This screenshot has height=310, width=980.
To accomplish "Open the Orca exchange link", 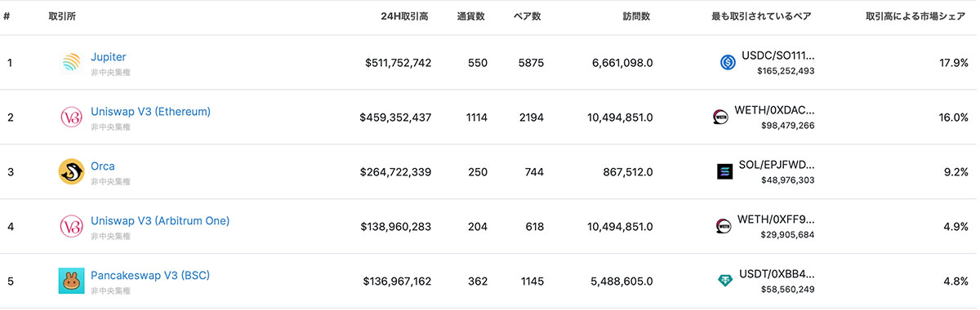I will (x=103, y=166).
